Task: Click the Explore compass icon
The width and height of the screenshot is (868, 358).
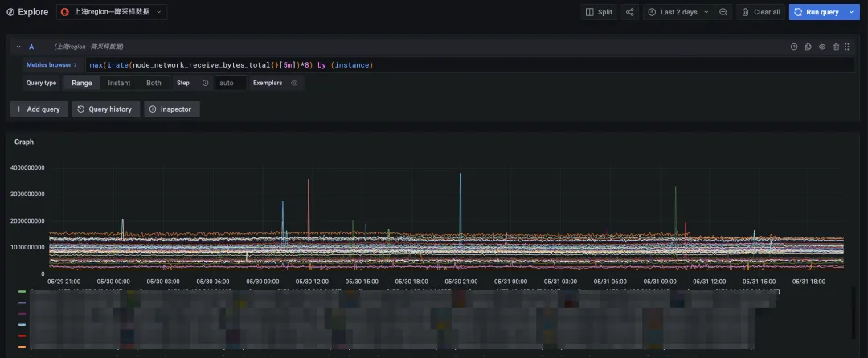Action: point(10,12)
